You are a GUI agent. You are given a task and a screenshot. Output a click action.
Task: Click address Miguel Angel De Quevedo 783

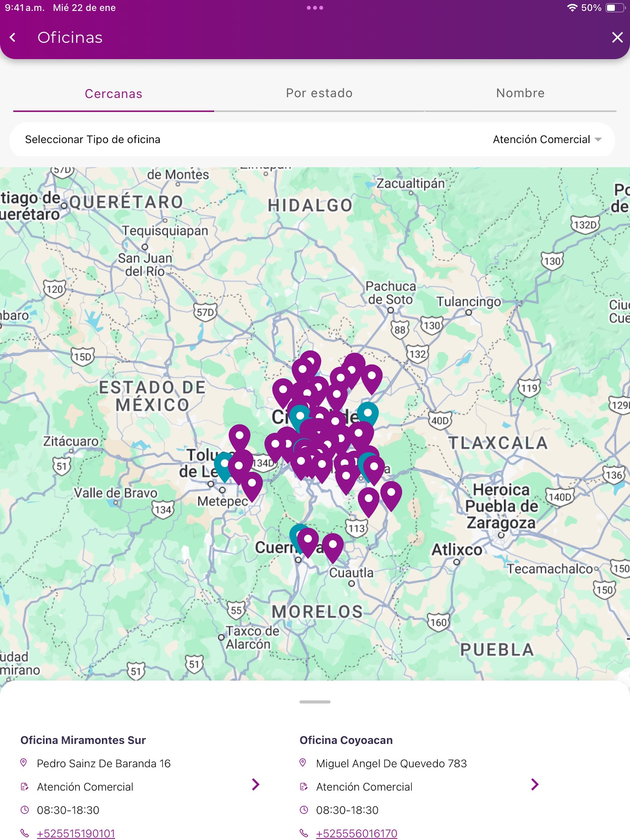click(x=391, y=763)
